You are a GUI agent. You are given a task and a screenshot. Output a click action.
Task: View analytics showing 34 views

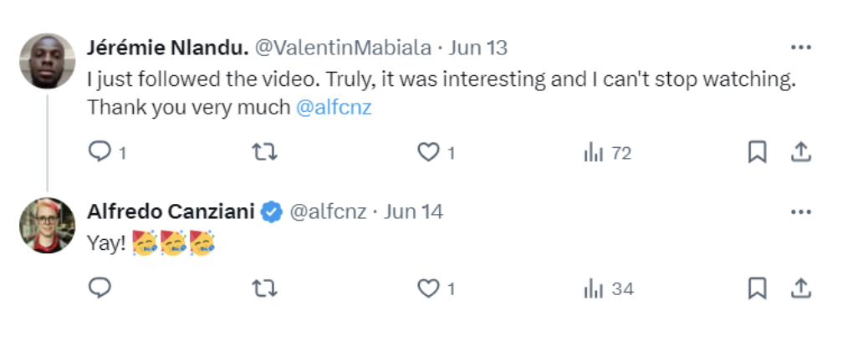(609, 289)
